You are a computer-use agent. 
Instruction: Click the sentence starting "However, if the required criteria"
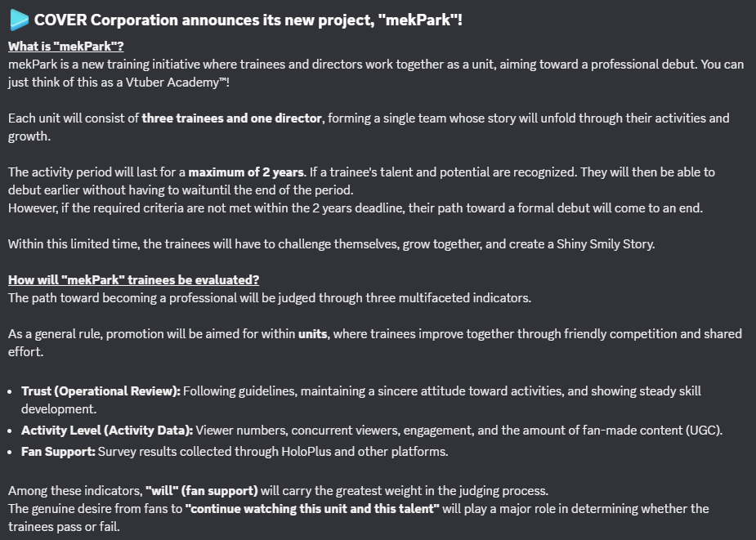[356, 208]
